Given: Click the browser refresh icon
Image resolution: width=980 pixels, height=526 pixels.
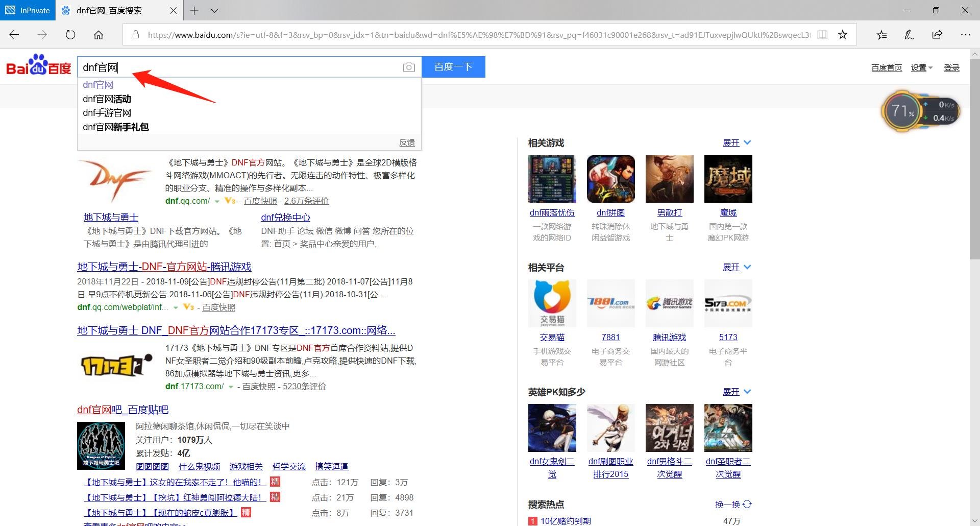Looking at the screenshot, I should [x=70, y=35].
